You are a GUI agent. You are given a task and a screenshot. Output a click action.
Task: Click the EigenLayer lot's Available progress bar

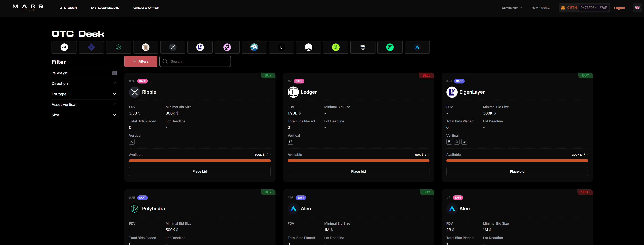point(517,161)
